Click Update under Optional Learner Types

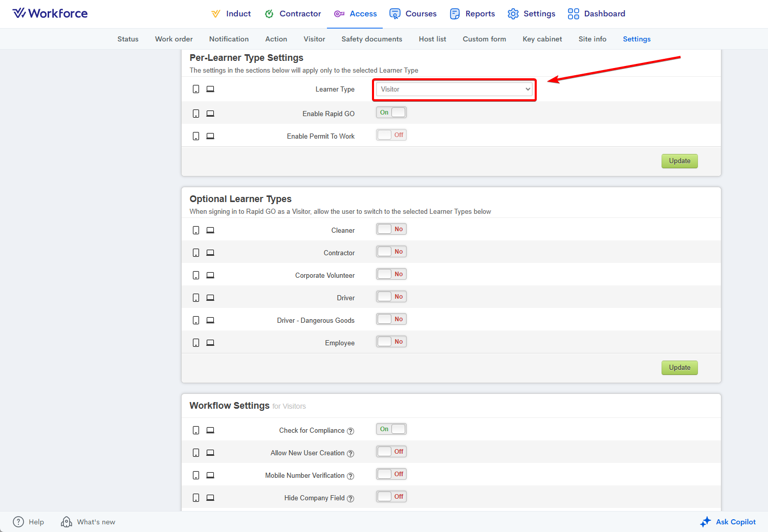click(679, 368)
